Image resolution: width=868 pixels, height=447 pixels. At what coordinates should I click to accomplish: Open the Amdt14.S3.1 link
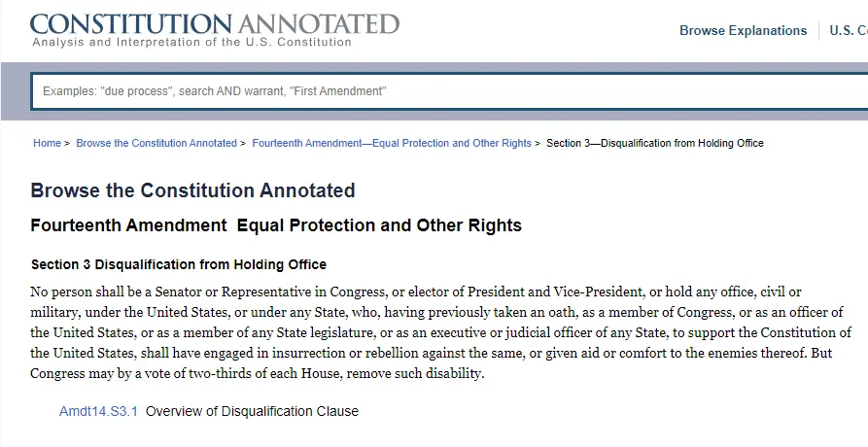[98, 411]
